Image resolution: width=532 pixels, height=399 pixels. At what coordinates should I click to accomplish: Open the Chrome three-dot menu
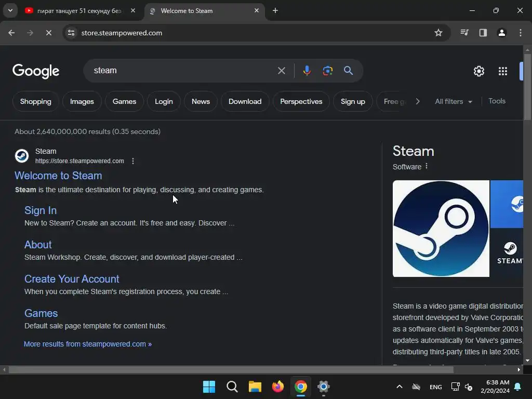521,33
